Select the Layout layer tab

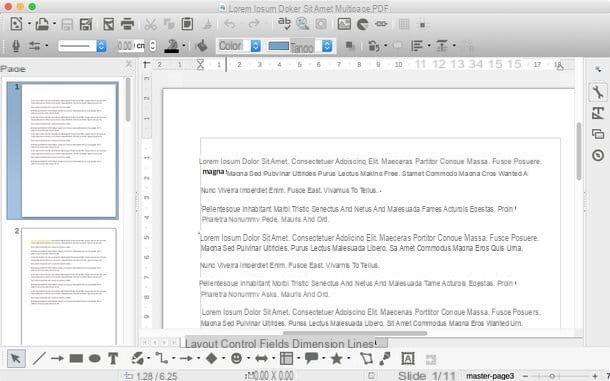pyautogui.click(x=201, y=344)
